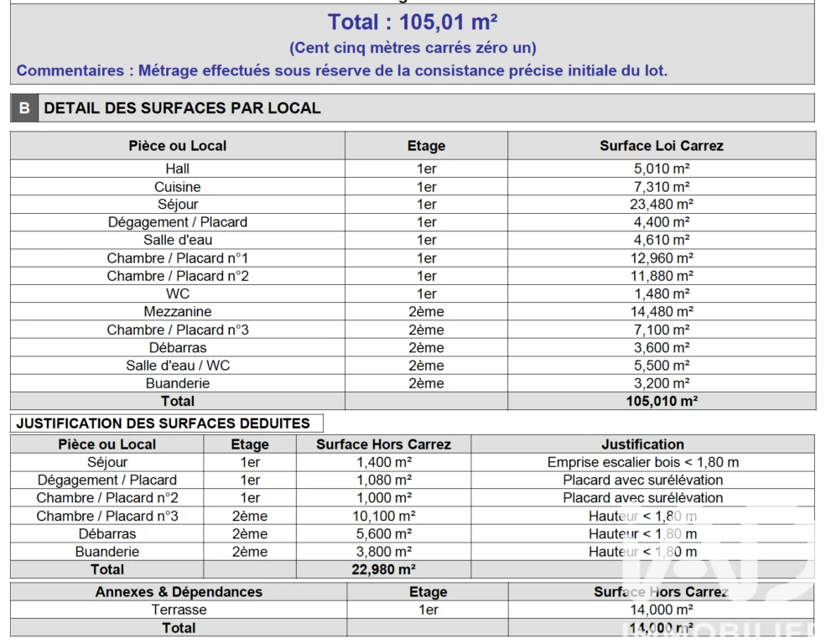Viewport: 826px width, 644px height.
Task: Select the "5,010 m²" surface value
Action: pyautogui.click(x=662, y=169)
